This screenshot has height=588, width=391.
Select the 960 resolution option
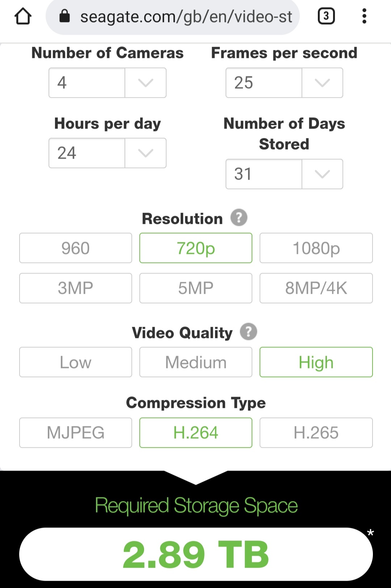pos(76,248)
